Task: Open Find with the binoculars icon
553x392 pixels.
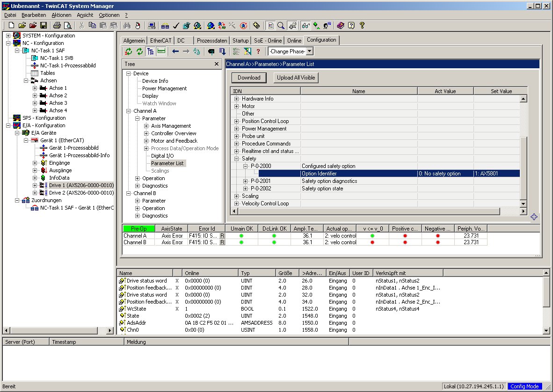Action: coord(127,25)
